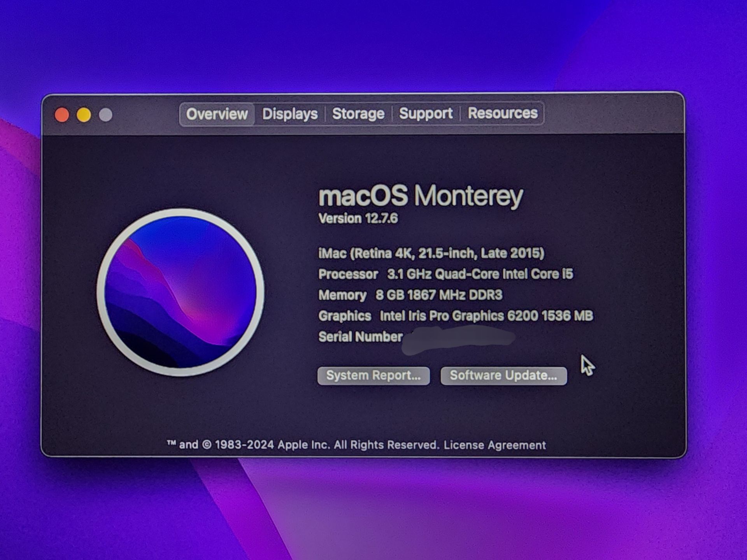Open the Support tab

tap(426, 113)
